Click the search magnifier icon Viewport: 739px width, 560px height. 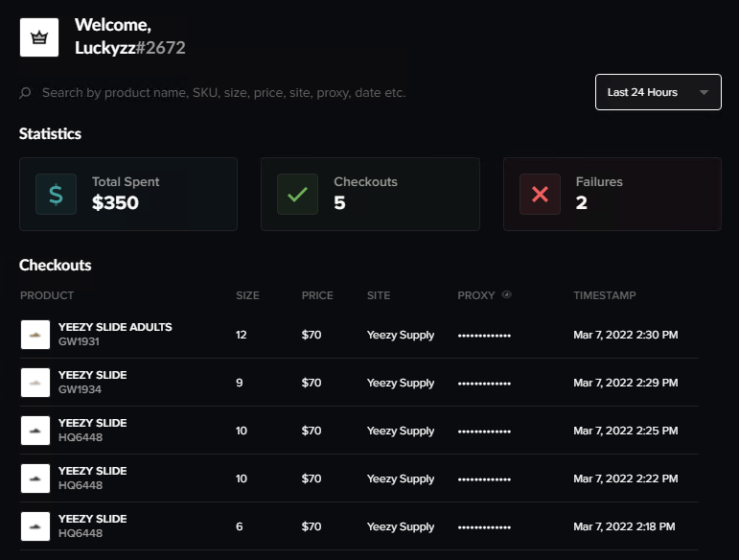click(x=26, y=93)
